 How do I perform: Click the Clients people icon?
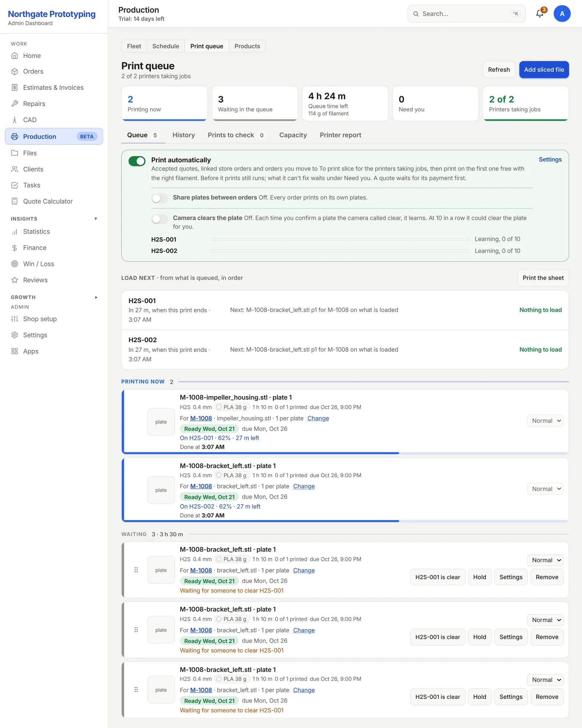click(x=15, y=169)
